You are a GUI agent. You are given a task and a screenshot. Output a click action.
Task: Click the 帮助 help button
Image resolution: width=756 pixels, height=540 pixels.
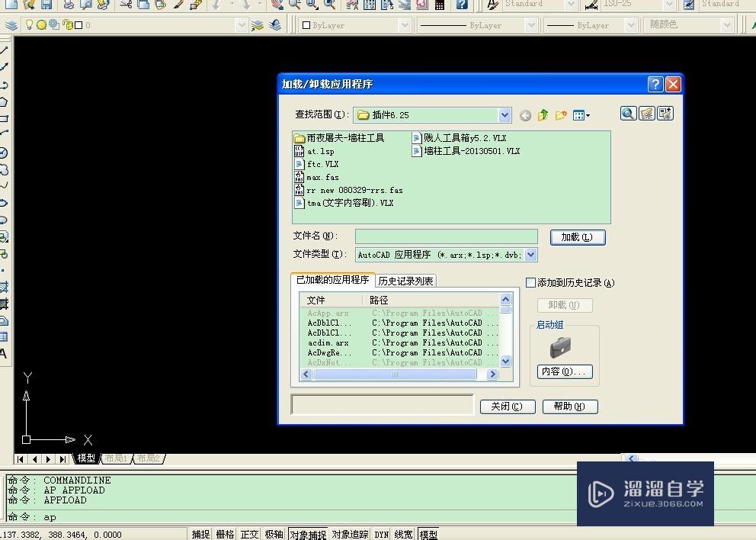[x=569, y=406]
